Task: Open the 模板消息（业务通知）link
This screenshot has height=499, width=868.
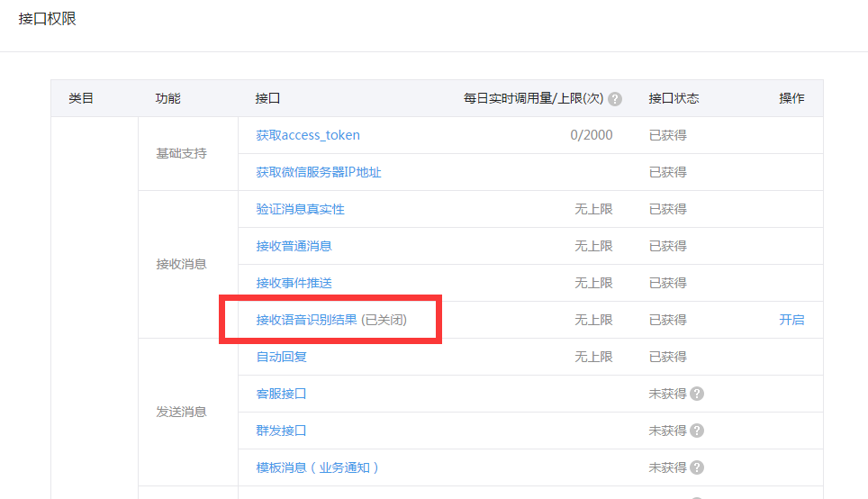Action: click(318, 468)
